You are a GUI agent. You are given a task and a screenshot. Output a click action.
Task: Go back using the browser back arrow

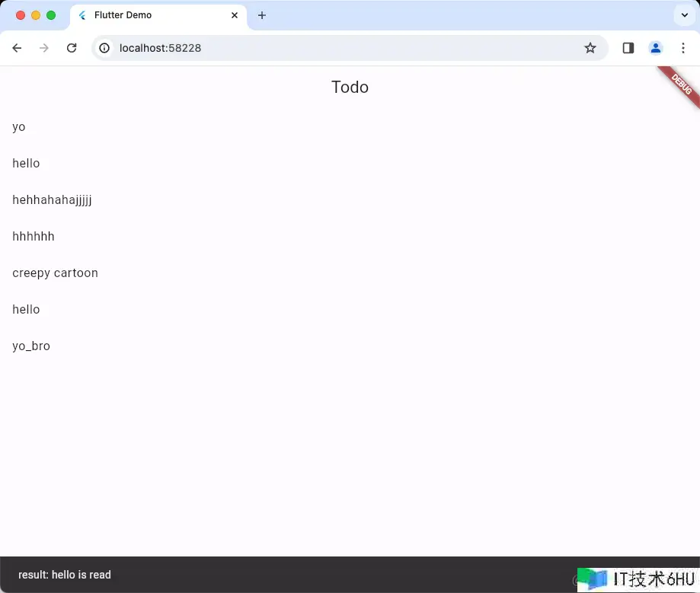pos(17,48)
